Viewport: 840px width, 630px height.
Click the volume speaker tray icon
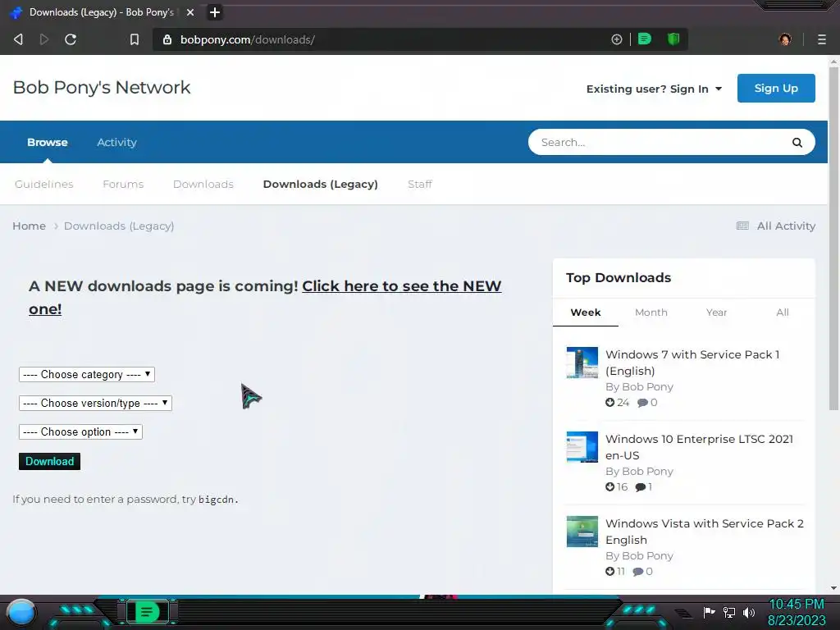pos(748,612)
